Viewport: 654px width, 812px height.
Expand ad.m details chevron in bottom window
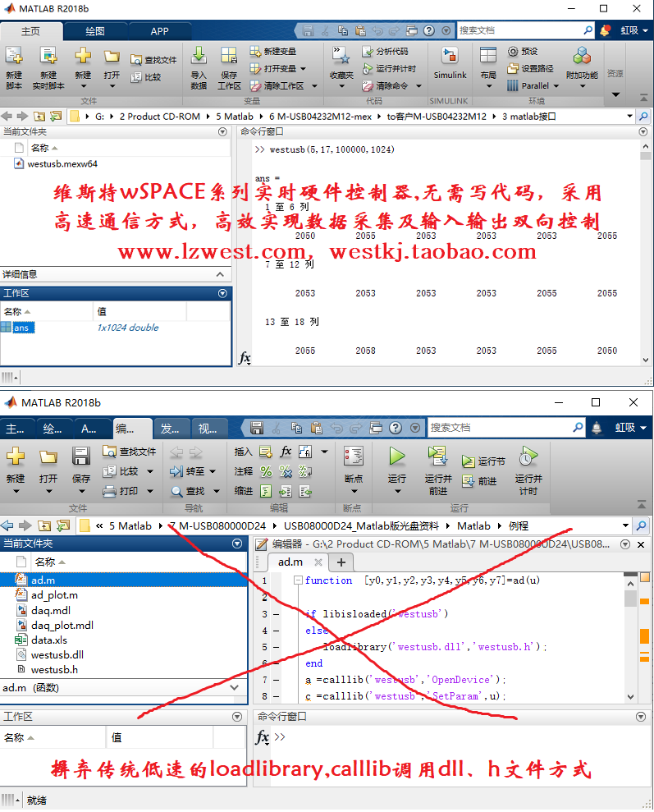tap(235, 688)
